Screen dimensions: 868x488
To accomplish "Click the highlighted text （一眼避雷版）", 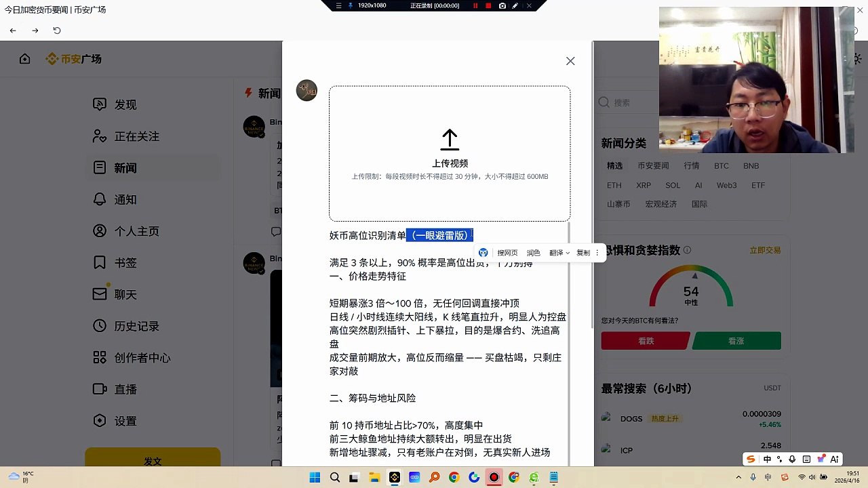I will 439,235.
